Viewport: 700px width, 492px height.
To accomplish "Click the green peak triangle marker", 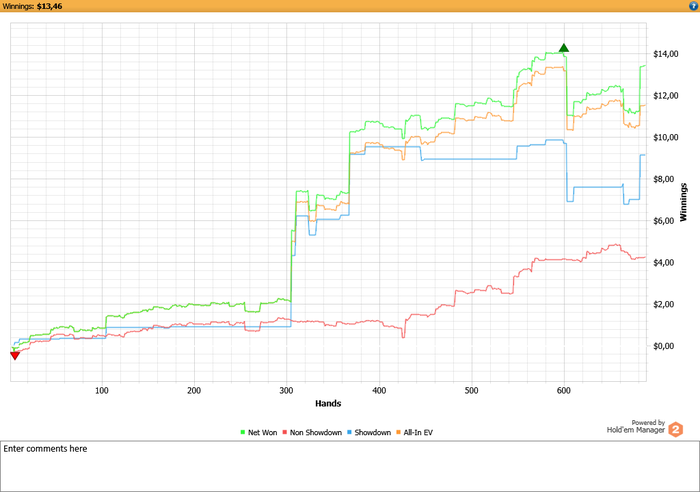I will tap(564, 48).
